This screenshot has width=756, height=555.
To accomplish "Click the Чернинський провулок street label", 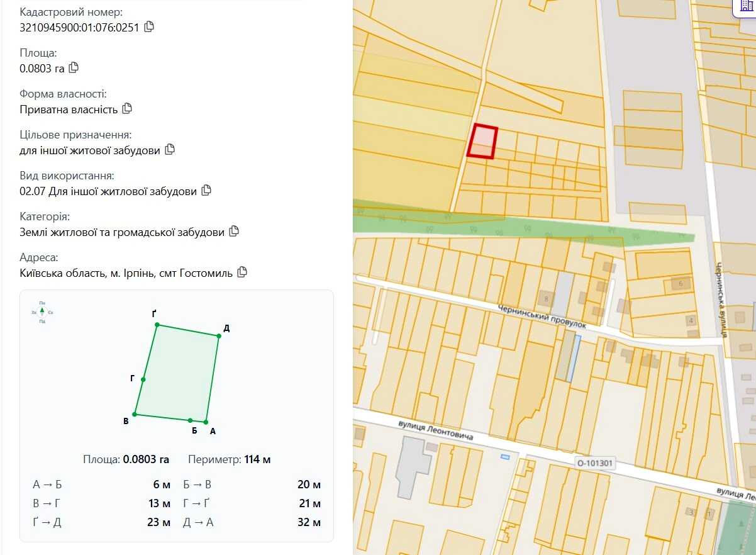I will [x=542, y=317].
